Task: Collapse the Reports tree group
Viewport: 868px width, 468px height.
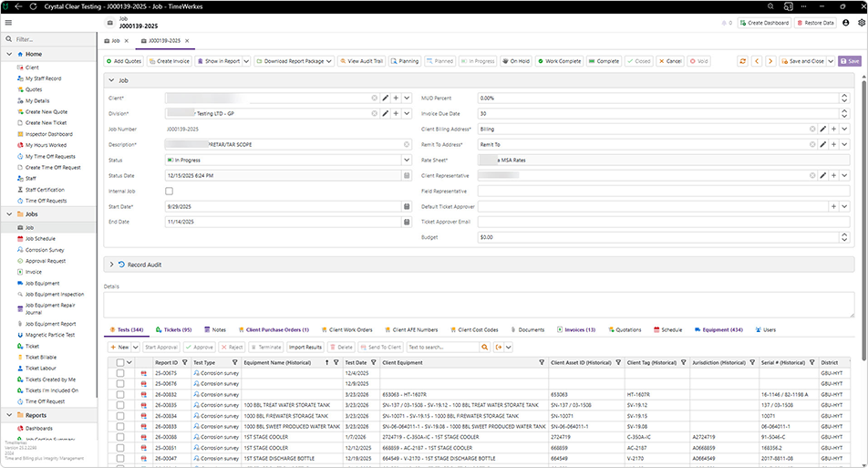Action: [9, 415]
